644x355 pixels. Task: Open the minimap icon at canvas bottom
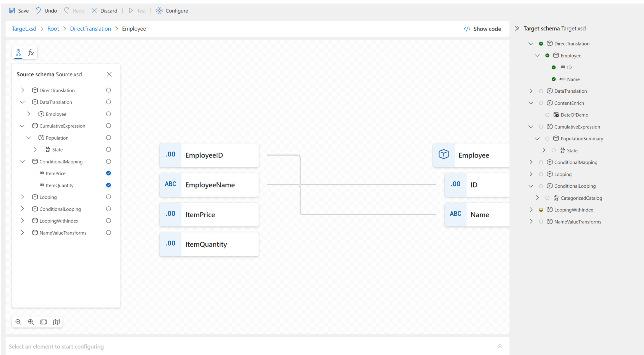56,322
